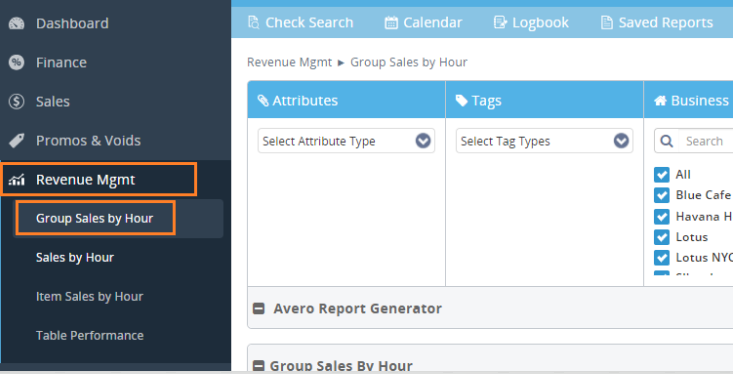Screen dimensions: 733x374
Task: Click the Check Search magnifier document icon
Action: [253, 22]
